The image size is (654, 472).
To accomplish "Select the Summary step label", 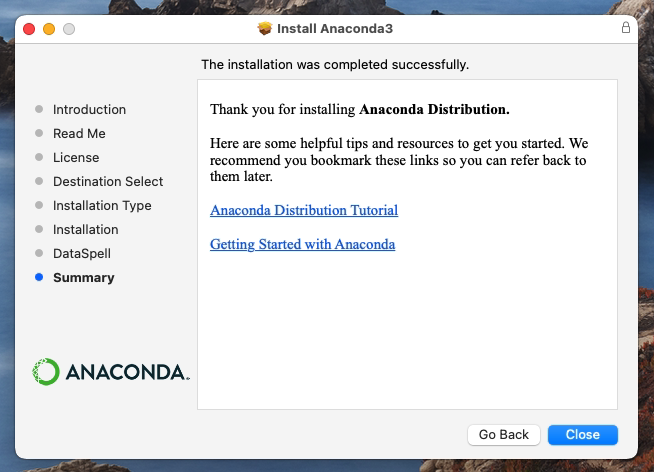I will point(84,277).
